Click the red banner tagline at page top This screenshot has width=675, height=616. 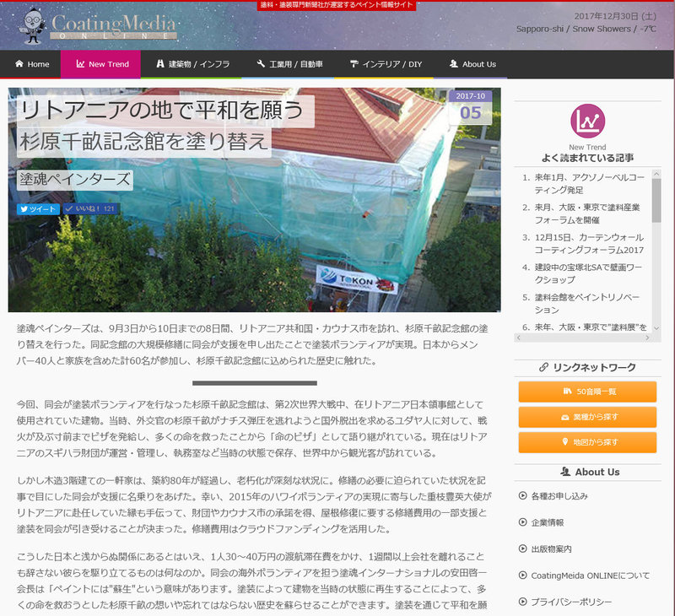337,5
